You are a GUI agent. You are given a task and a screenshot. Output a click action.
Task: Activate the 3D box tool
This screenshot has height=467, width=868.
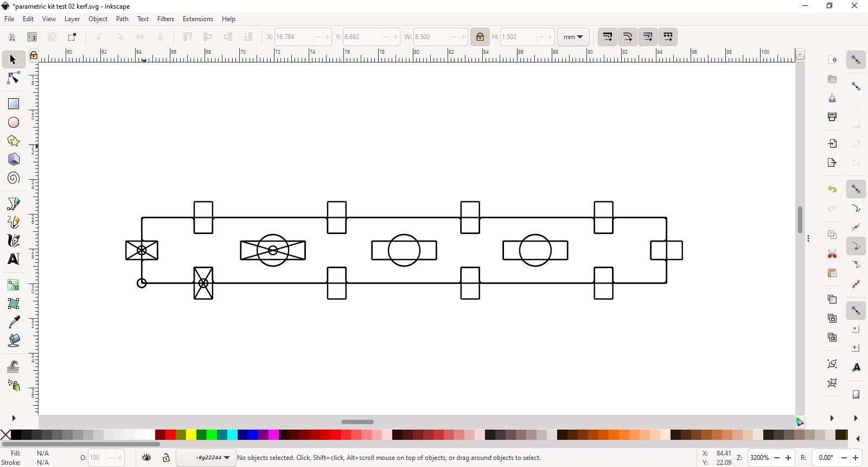tap(14, 160)
